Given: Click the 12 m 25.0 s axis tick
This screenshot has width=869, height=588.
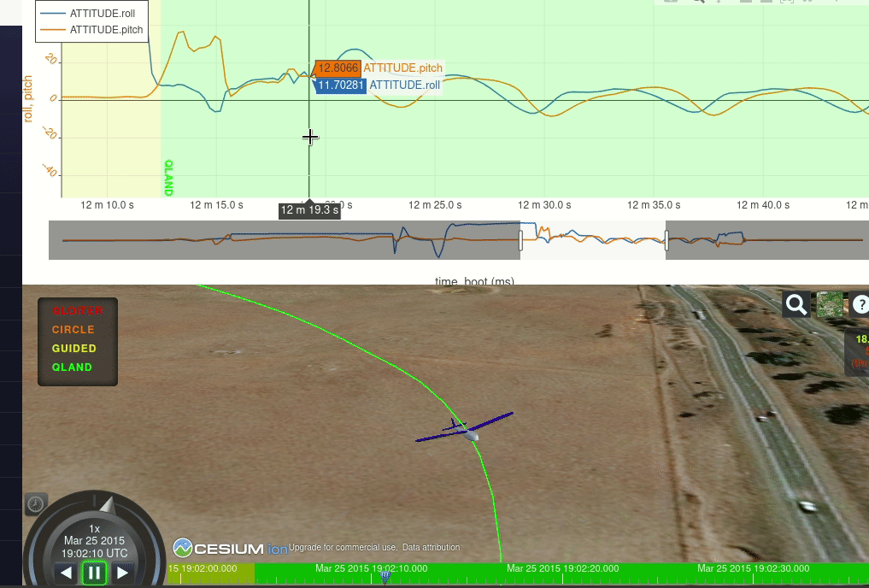Looking at the screenshot, I should point(435,205).
